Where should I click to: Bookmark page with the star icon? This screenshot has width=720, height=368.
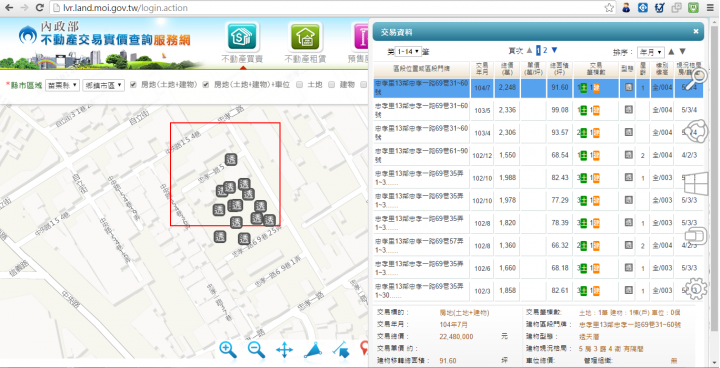click(x=609, y=8)
